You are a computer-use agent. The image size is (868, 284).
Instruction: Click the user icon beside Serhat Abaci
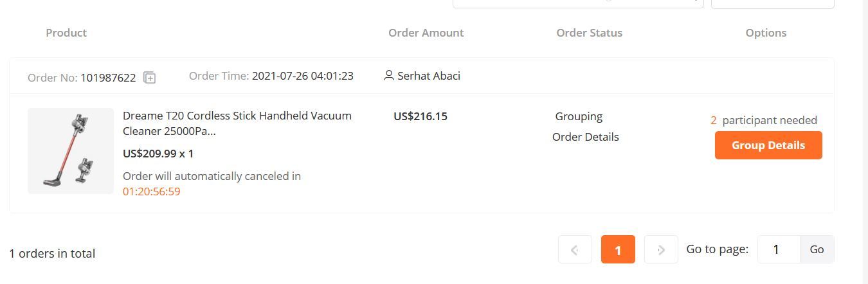coord(388,75)
